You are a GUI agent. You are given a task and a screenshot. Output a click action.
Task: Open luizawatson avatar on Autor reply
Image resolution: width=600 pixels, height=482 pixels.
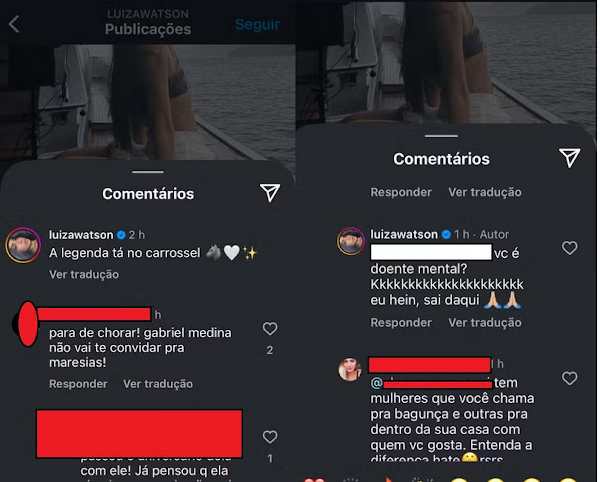351,241
